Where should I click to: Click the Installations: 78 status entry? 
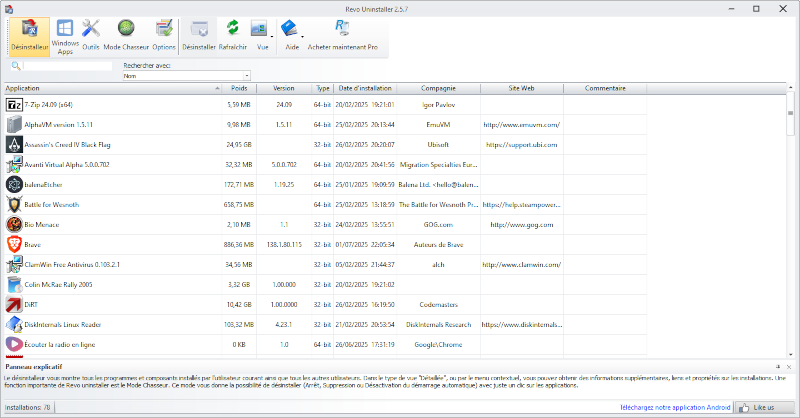click(28, 407)
